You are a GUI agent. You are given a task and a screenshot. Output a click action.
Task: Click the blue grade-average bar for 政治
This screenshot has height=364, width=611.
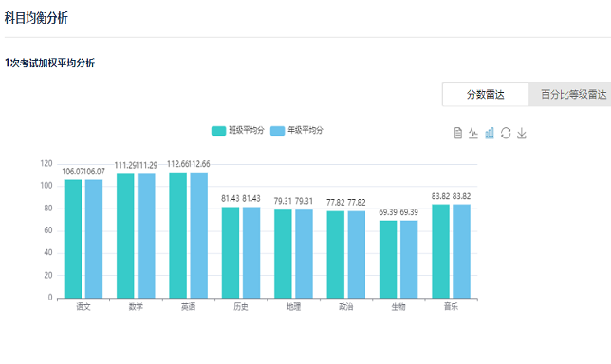click(x=357, y=255)
